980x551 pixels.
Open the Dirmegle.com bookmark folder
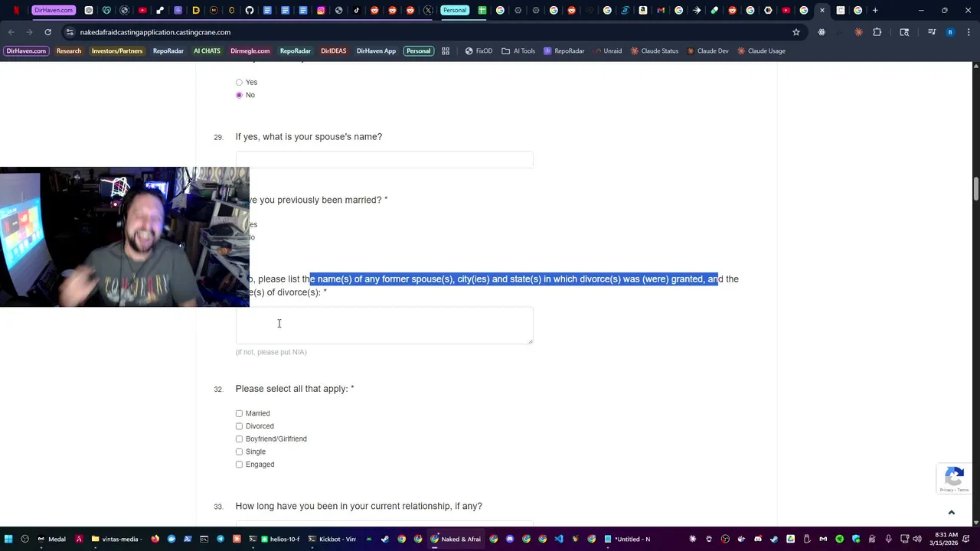pos(250,51)
